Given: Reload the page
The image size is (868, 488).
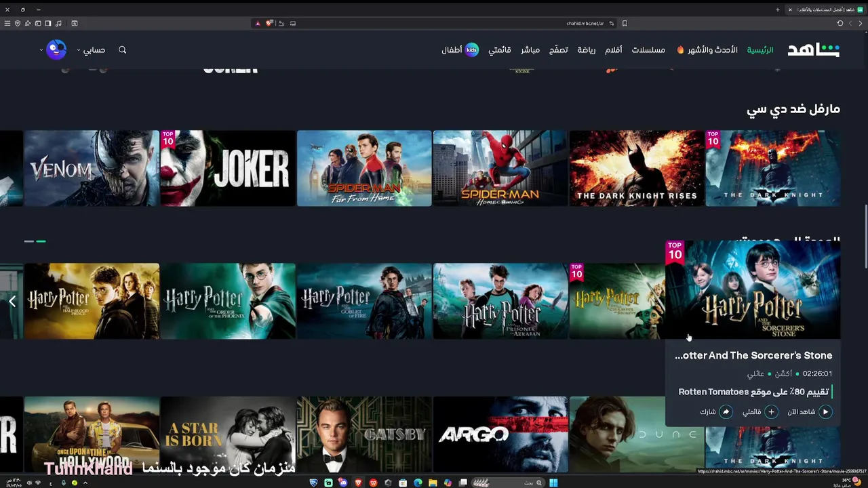Looking at the screenshot, I should click(x=840, y=23).
